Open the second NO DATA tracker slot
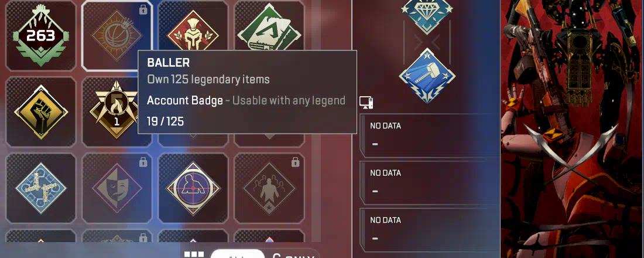The image size is (644, 258). (x=430, y=183)
